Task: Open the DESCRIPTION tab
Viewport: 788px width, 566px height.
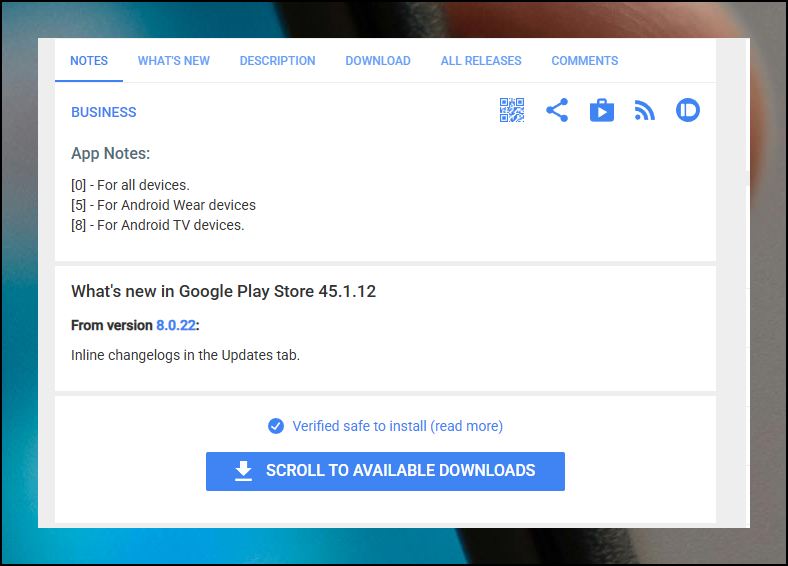Action: 277,61
